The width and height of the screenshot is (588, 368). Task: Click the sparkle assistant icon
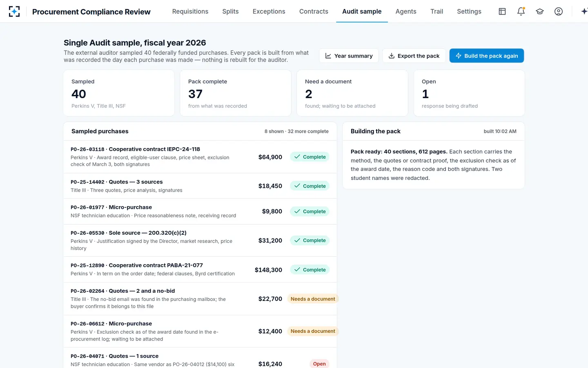pyautogui.click(x=584, y=11)
